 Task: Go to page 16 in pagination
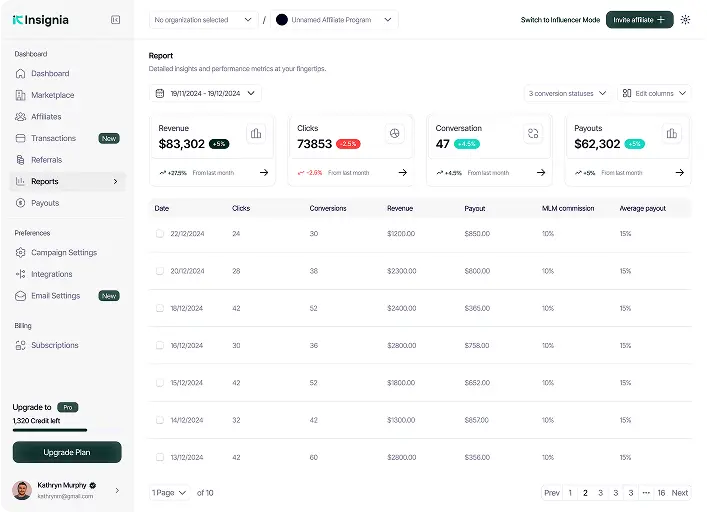pyautogui.click(x=661, y=493)
